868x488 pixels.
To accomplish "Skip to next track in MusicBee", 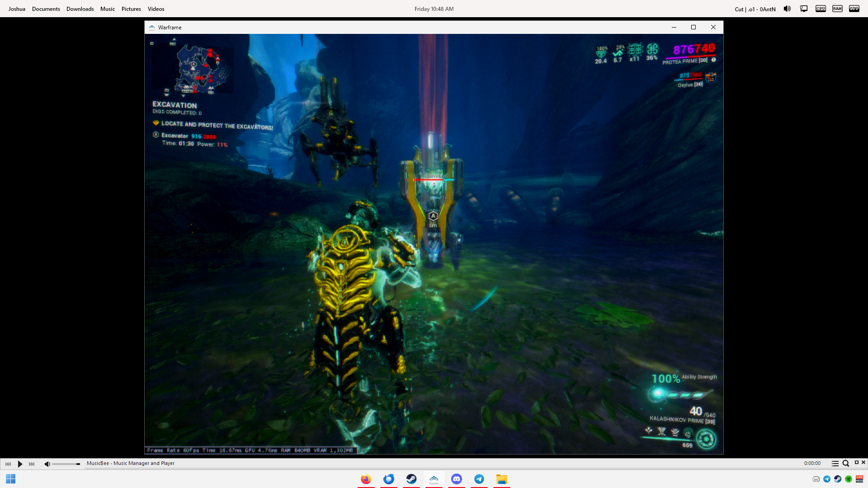I will coord(32,464).
